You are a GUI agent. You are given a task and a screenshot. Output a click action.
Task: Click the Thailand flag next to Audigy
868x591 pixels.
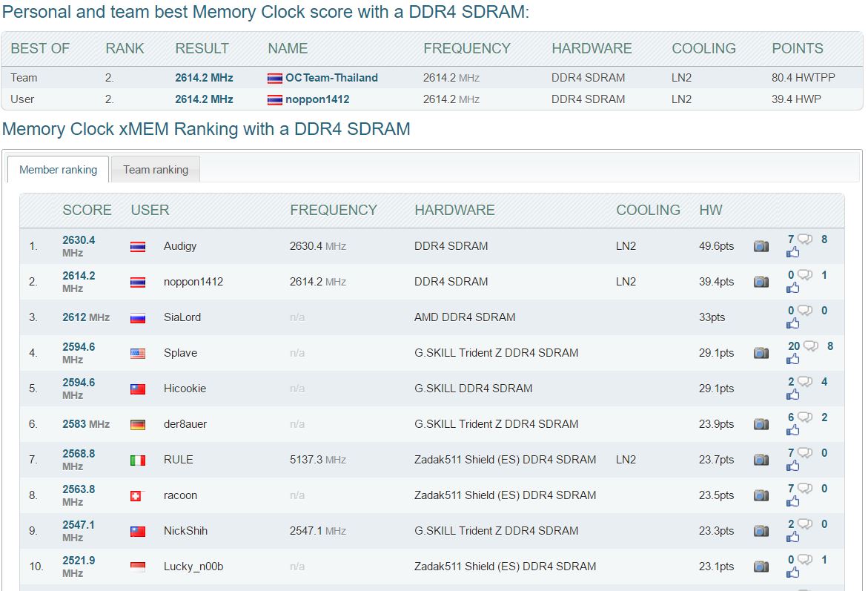pyautogui.click(x=138, y=246)
